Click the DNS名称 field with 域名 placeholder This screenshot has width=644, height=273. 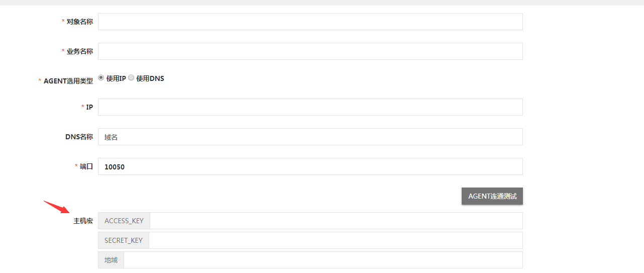(310, 137)
